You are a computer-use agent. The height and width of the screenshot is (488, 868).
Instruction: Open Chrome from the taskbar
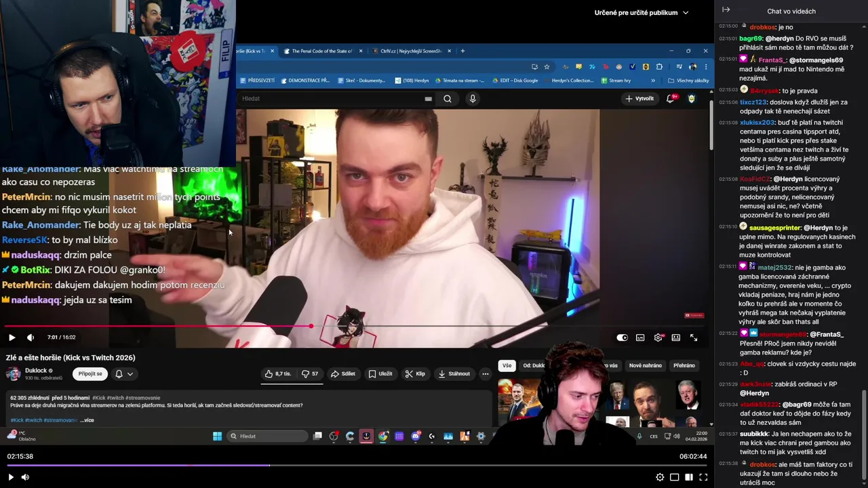383,436
